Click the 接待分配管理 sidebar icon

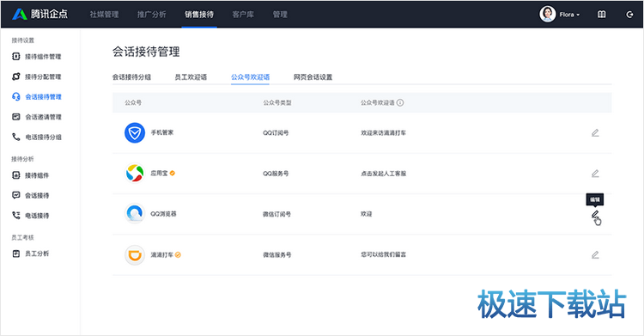click(x=16, y=76)
